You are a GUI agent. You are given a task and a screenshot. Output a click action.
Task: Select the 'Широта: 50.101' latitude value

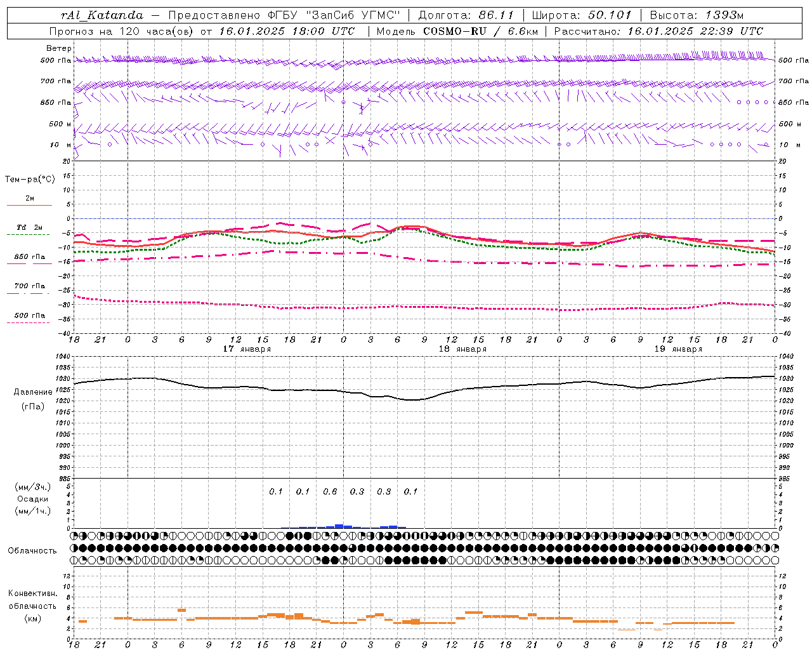[x=582, y=15]
